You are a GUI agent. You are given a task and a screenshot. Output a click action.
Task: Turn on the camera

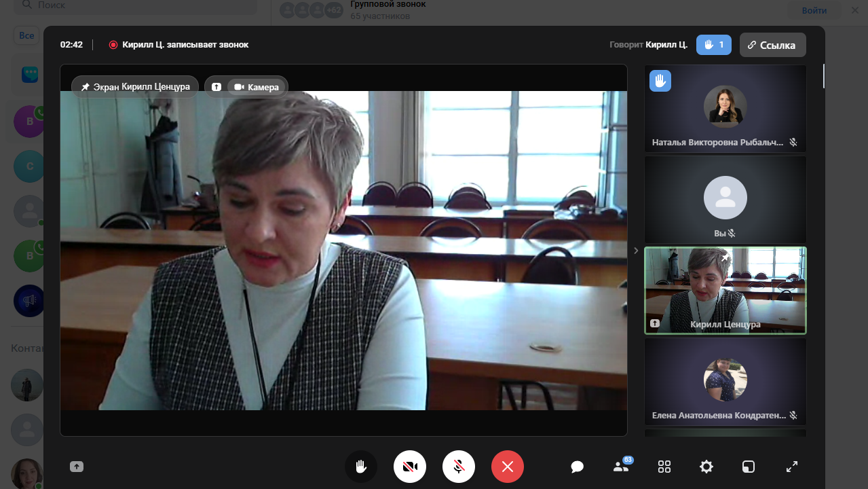(410, 467)
